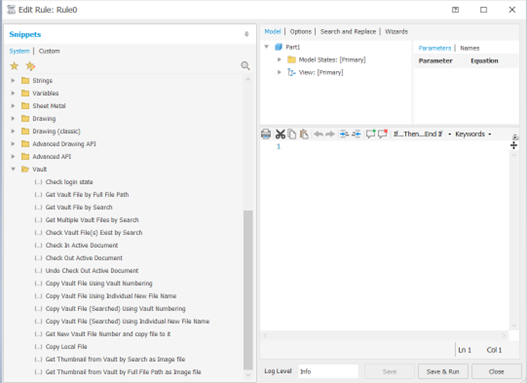Image resolution: width=527 pixels, height=383 pixels.
Task: Switch to the Custom snippets tab
Action: point(49,51)
